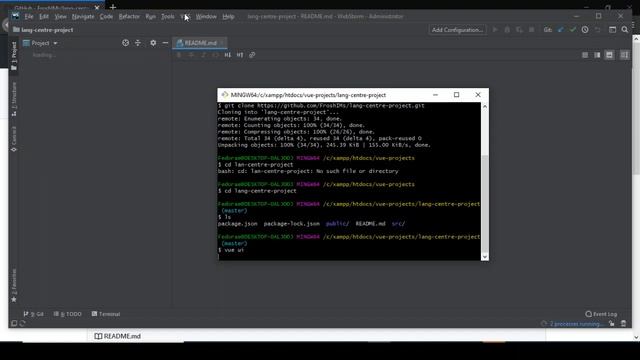
Task: Click the locate-in-project target icon
Action: 125,43
